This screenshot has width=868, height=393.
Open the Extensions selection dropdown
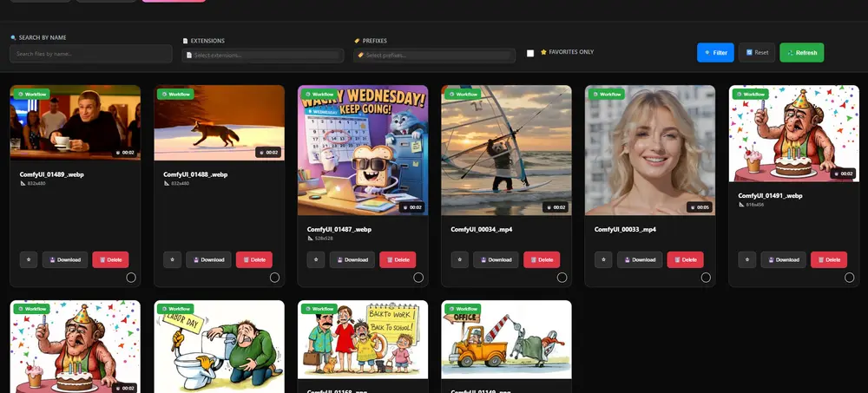pyautogui.click(x=263, y=56)
